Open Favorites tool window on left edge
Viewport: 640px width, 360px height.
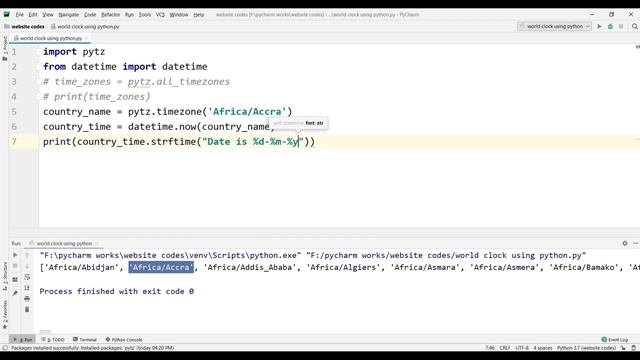(x=5, y=315)
